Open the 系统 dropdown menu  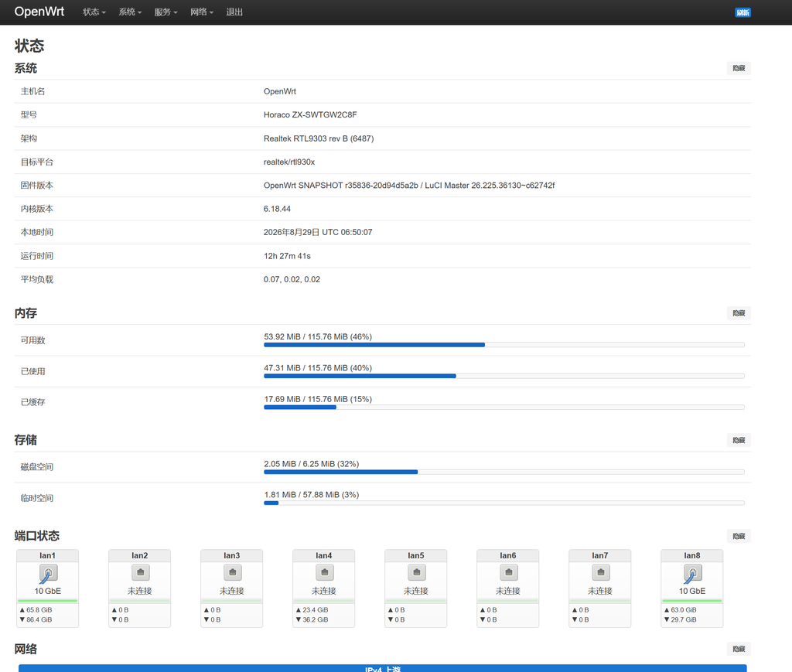click(x=130, y=12)
